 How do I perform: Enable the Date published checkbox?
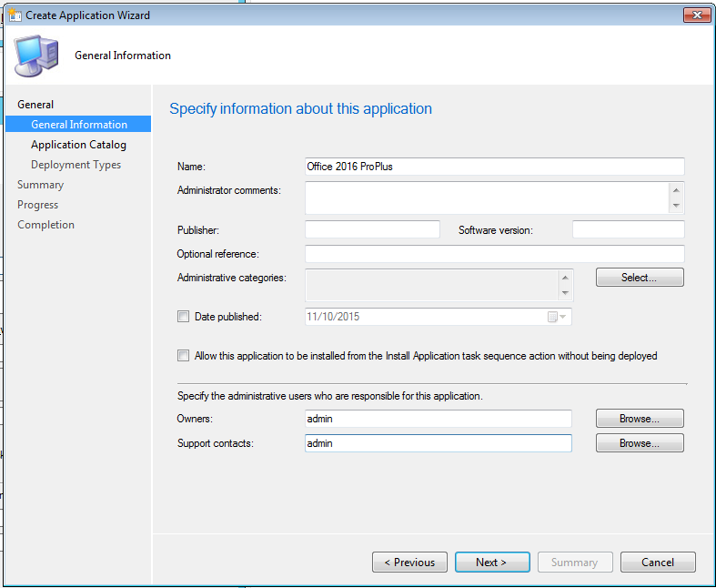[183, 316]
